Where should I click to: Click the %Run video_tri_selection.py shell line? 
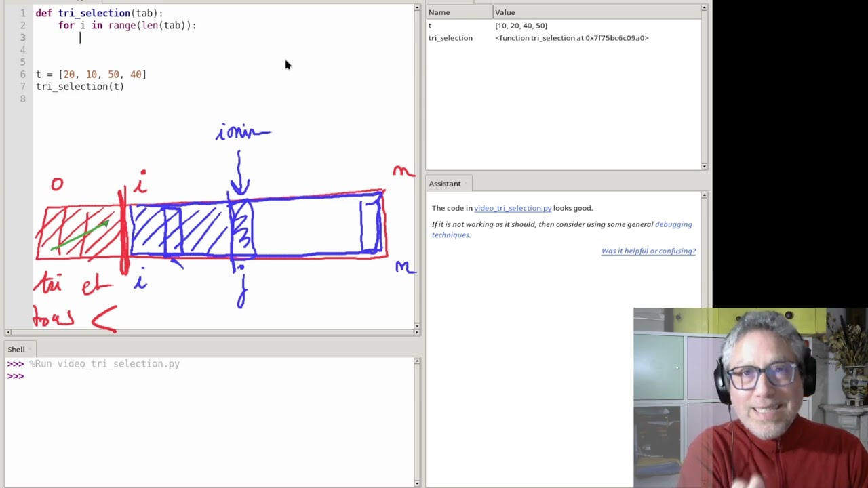point(104,364)
